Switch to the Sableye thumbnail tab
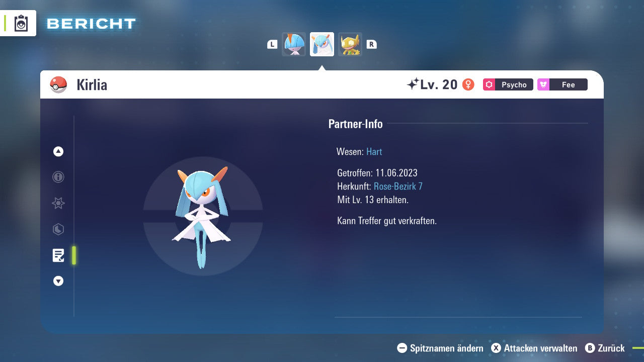This screenshot has width=644, height=362. coord(350,44)
